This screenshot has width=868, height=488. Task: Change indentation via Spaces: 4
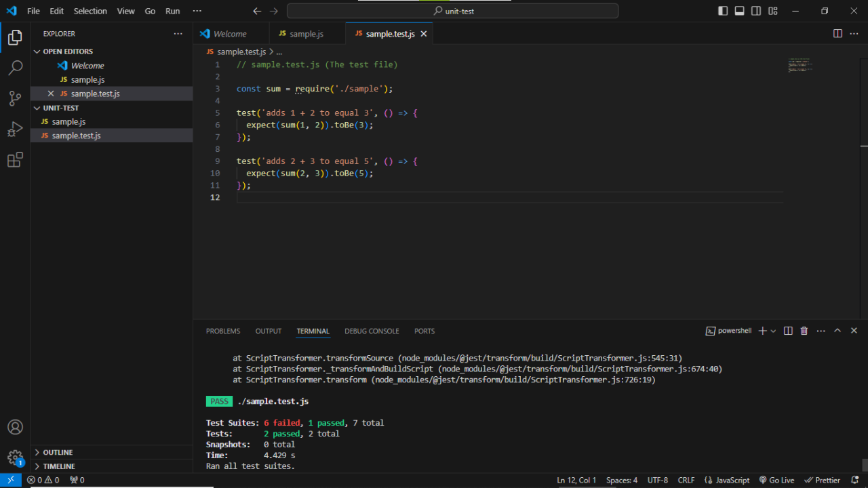[x=622, y=480]
